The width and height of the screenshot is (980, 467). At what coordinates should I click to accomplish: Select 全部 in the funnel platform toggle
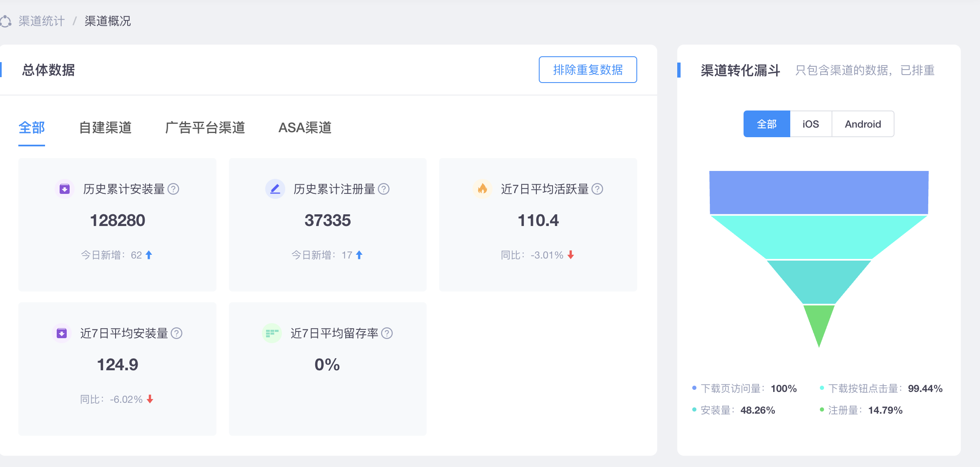(x=766, y=124)
